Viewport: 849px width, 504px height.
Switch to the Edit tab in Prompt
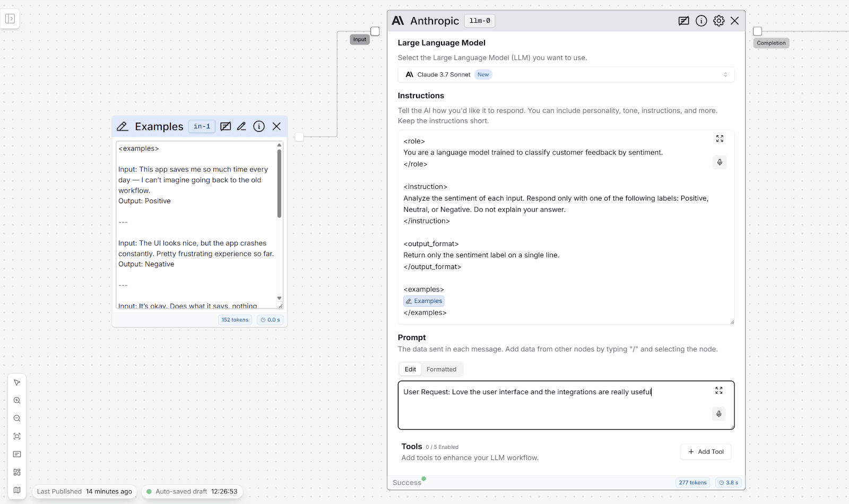(x=410, y=369)
